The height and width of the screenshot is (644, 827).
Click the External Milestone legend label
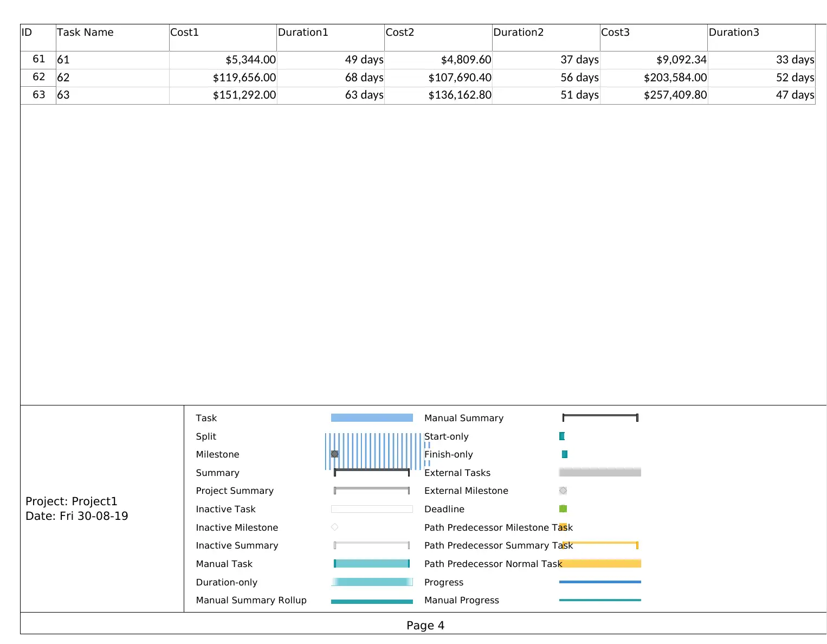point(467,491)
